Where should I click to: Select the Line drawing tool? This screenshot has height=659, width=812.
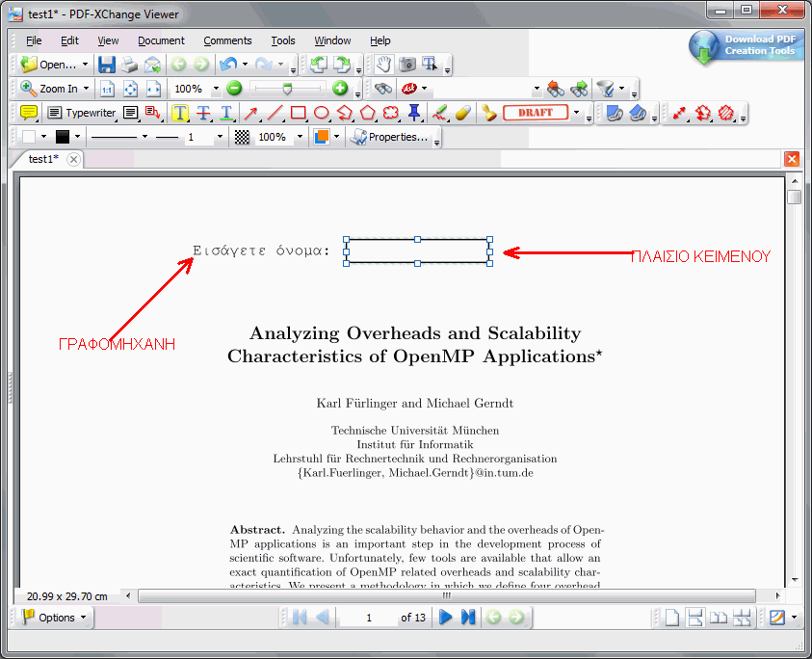point(275,113)
